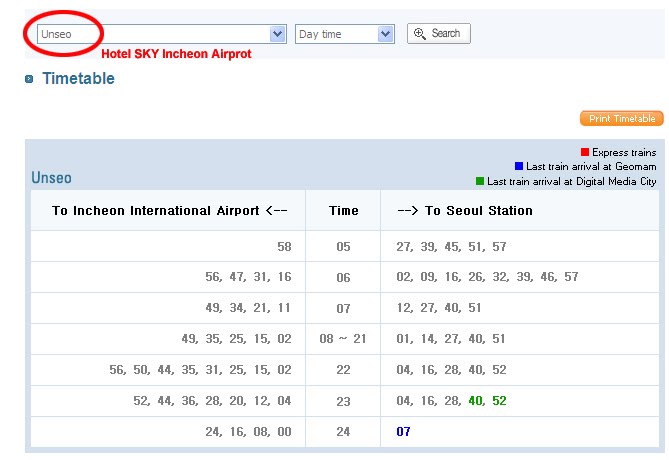669x460 pixels.
Task: Click the Search button
Action: click(x=439, y=33)
